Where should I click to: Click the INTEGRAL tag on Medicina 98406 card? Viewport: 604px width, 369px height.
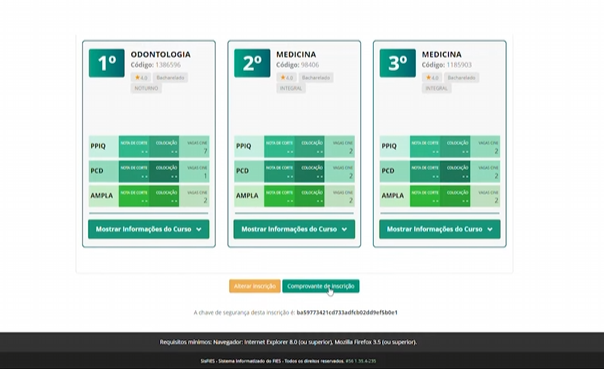291,88
